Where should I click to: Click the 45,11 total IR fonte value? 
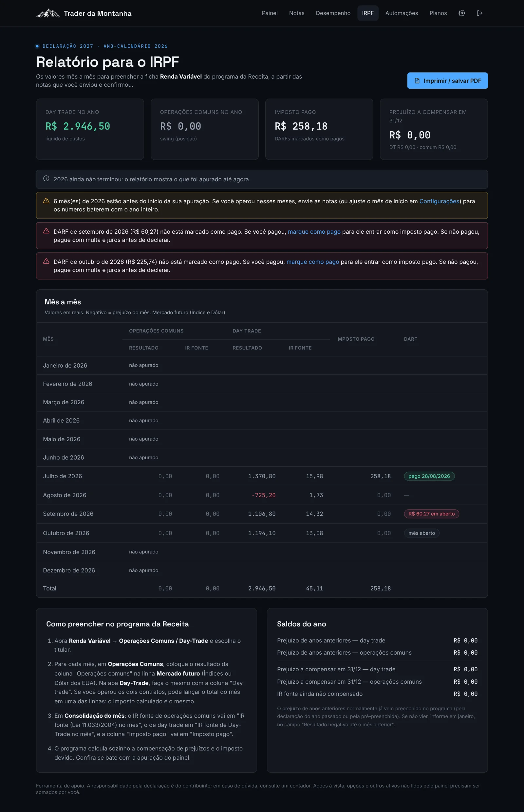(x=314, y=588)
